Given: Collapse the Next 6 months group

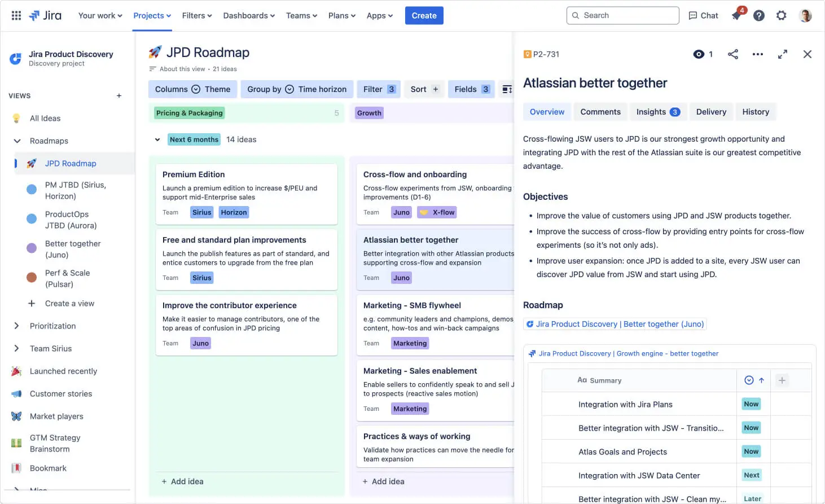Looking at the screenshot, I should (157, 139).
